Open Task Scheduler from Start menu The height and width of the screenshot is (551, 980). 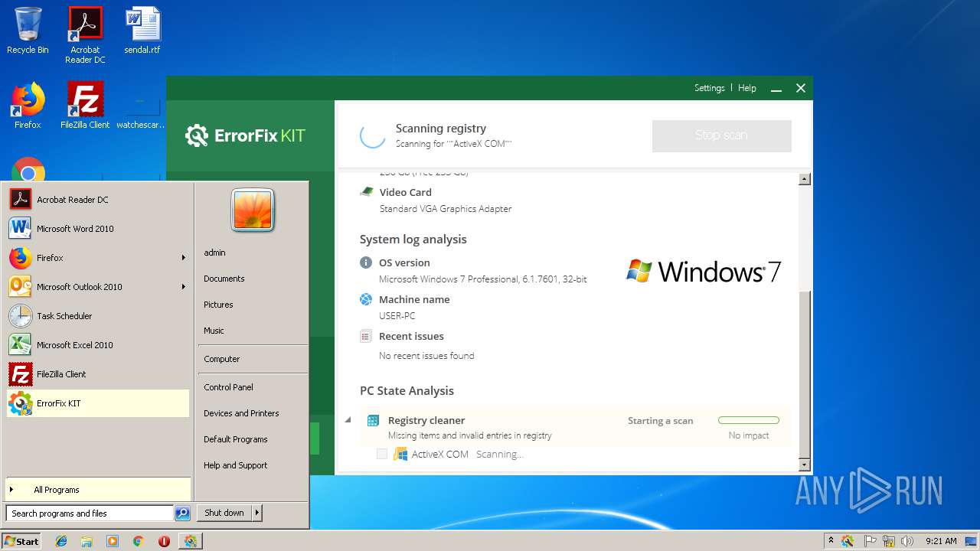[98, 316]
